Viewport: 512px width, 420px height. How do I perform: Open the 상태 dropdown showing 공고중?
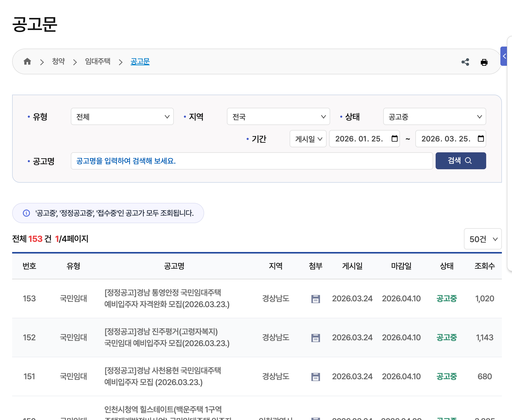point(434,117)
